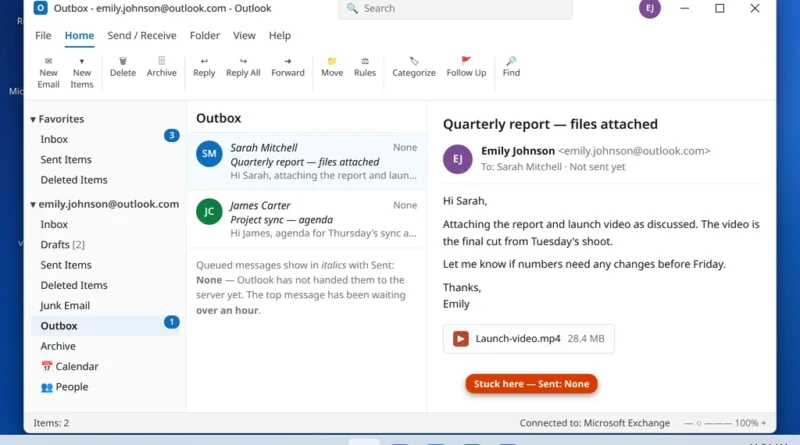Click in the Search box
Viewport: 800px width, 445px height.
click(x=455, y=9)
